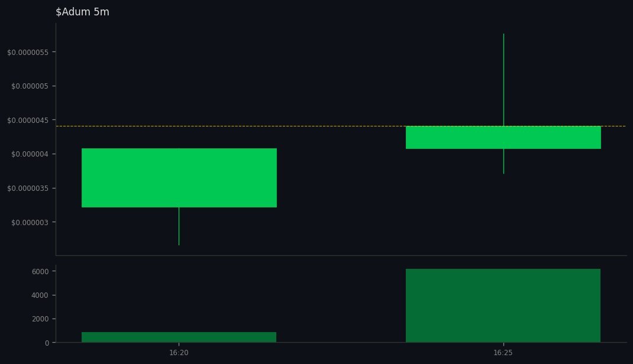Click the $0.0000055 price axis label
The height and width of the screenshot is (364, 633).
[28, 53]
